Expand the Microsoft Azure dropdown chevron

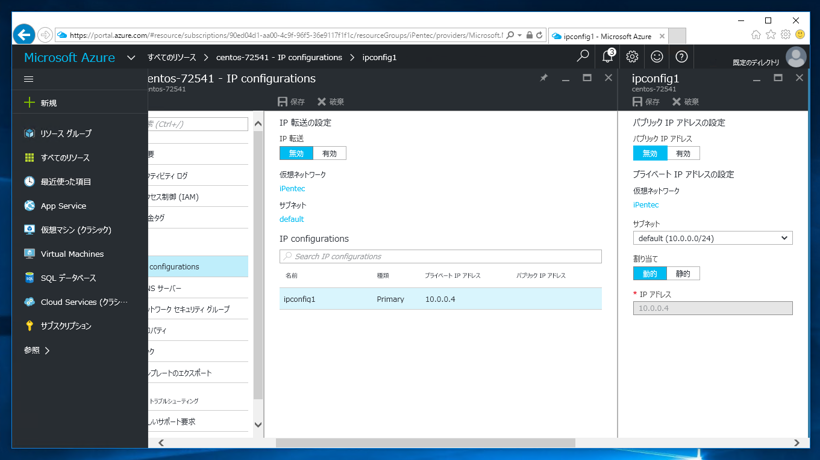pyautogui.click(x=131, y=58)
